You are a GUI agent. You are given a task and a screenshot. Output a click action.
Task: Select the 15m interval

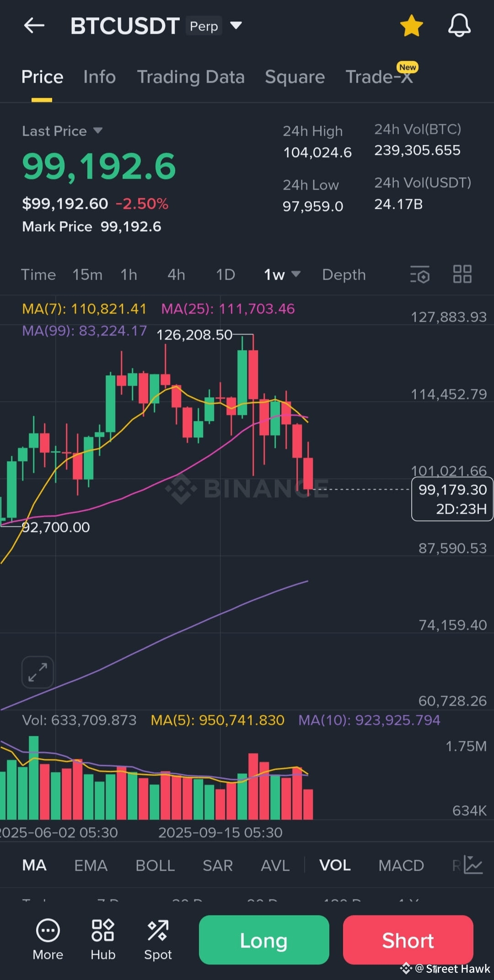pyautogui.click(x=87, y=275)
